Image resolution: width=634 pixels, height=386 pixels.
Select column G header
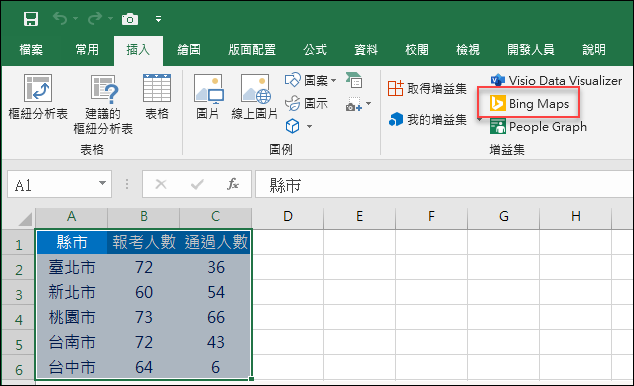[503, 217]
